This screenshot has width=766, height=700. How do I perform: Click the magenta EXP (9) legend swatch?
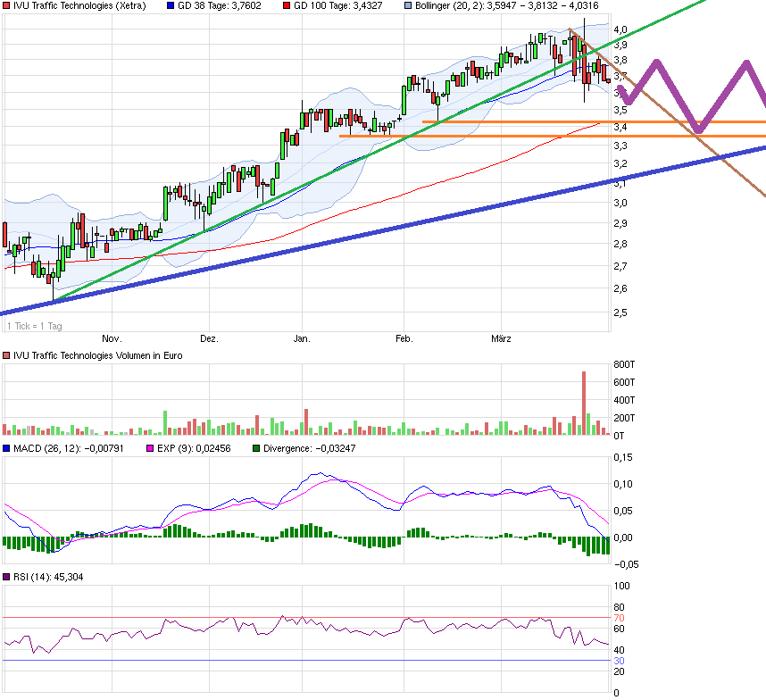coord(150,448)
